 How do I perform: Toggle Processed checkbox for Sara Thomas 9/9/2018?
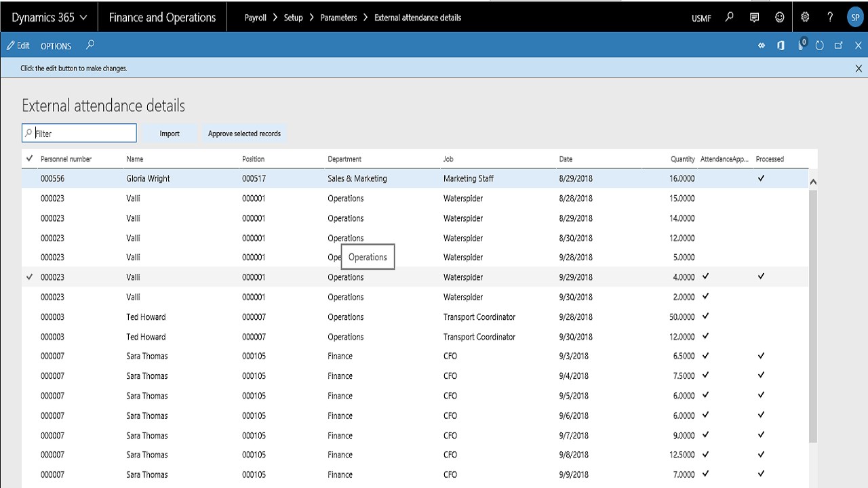761,474
